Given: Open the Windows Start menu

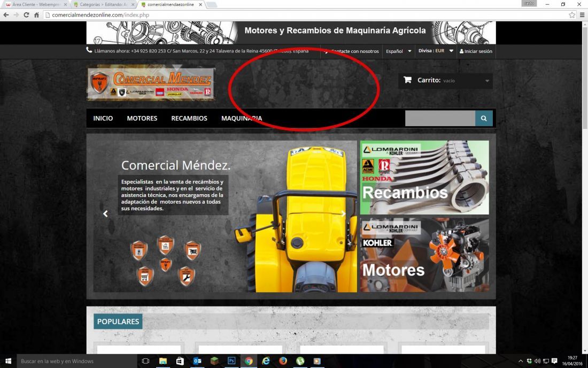Looking at the screenshot, I should pyautogui.click(x=8, y=361).
